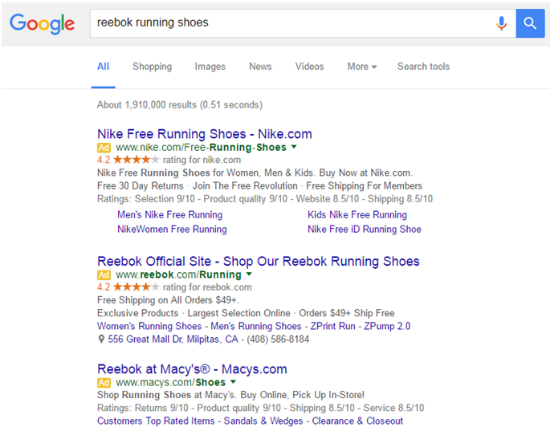Open Clearance & Closeout sitelink
Screen dimensions: 554x431
click(357, 421)
